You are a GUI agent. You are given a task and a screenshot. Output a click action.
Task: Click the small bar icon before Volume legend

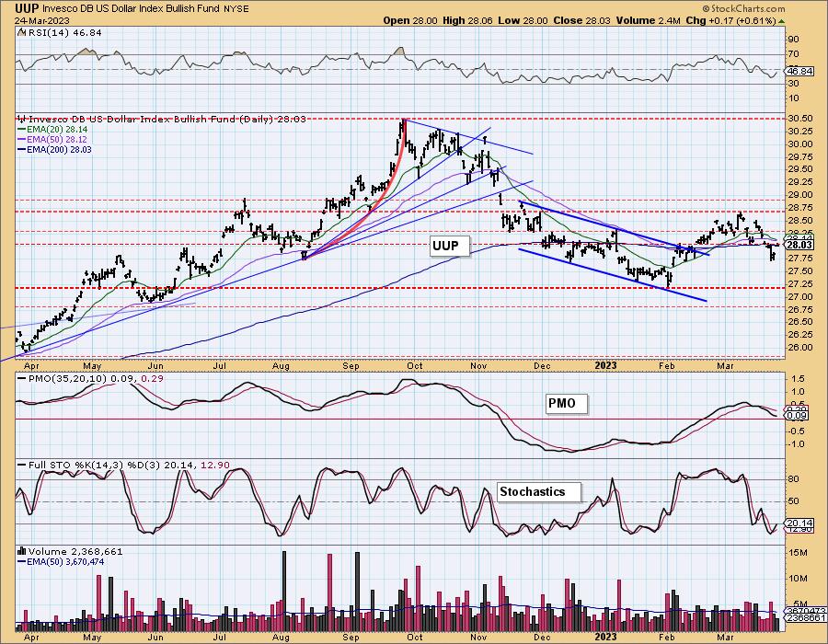point(22,551)
